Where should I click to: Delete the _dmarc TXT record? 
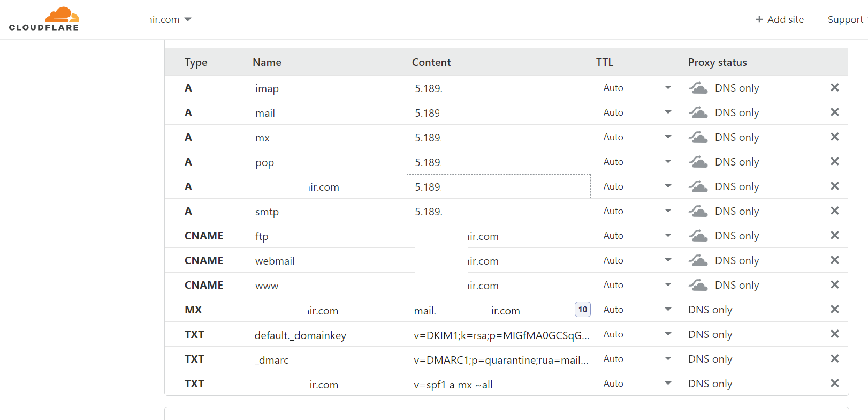pos(834,359)
